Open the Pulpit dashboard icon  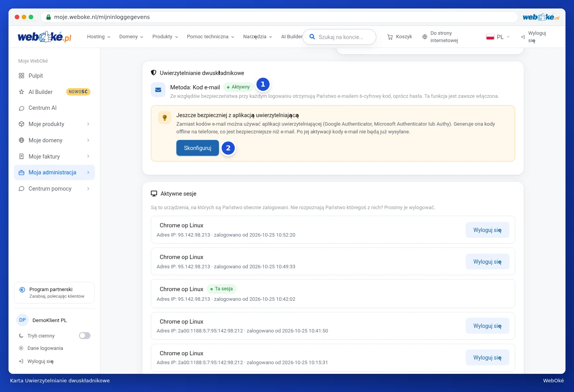pos(21,76)
